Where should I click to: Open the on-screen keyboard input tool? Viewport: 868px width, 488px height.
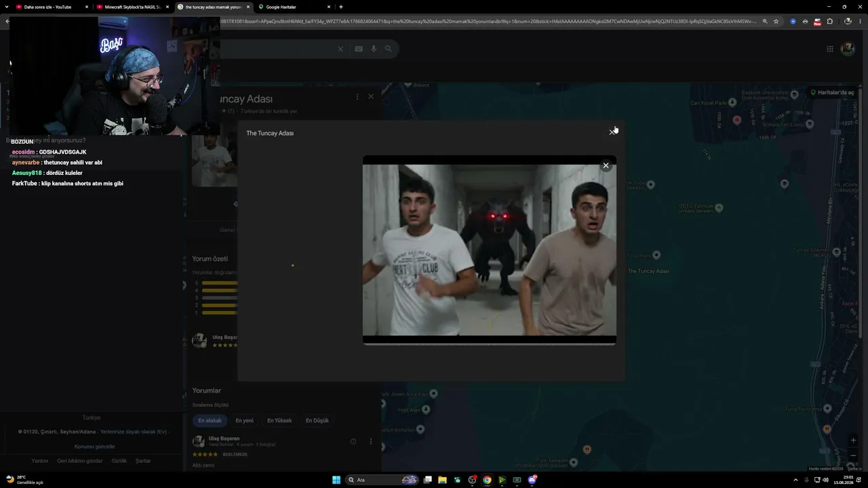tap(359, 49)
